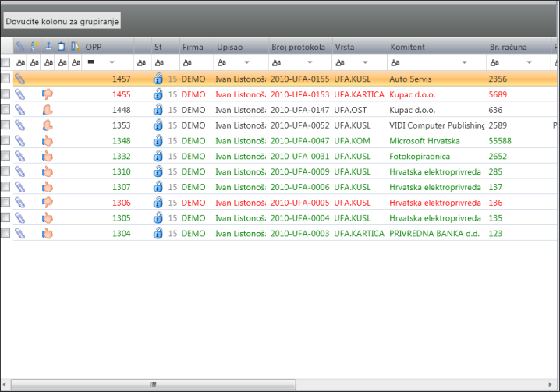
Task: Sort by the Broj protokola column header
Action: click(300, 47)
